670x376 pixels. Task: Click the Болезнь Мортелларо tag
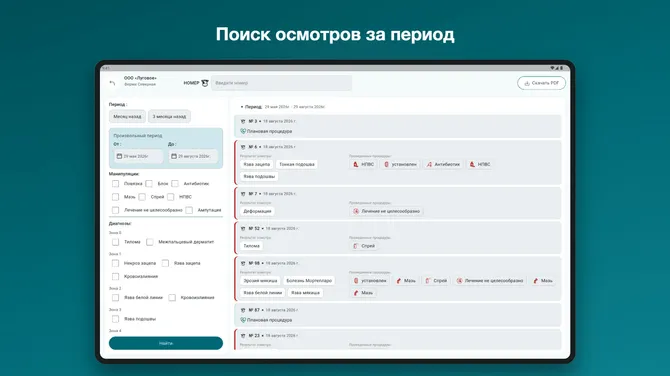point(309,281)
